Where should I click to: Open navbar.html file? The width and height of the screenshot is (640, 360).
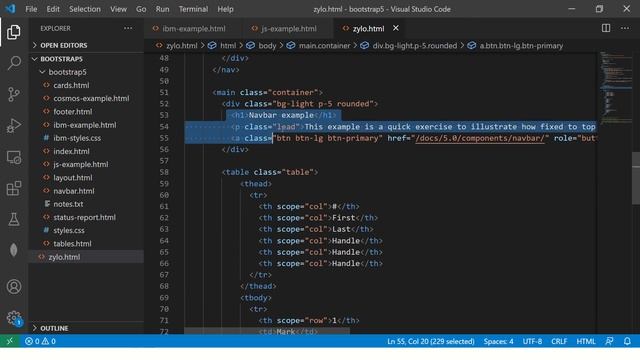(73, 191)
